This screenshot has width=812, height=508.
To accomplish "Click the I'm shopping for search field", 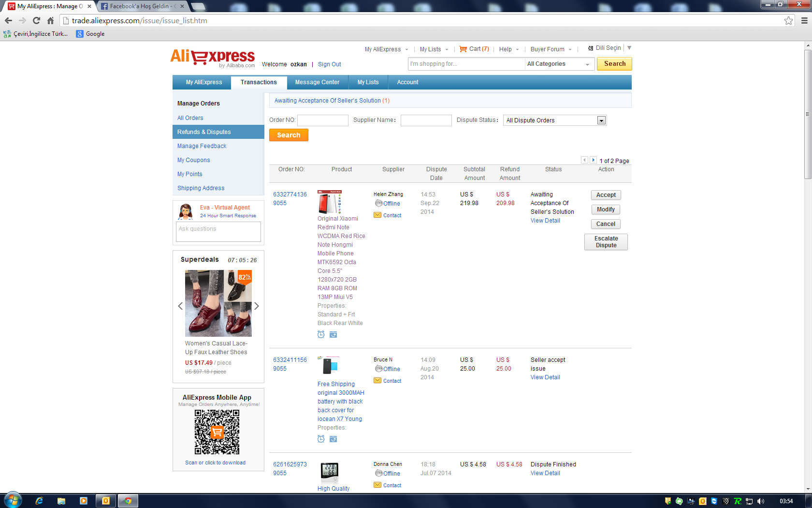I will 466,64.
